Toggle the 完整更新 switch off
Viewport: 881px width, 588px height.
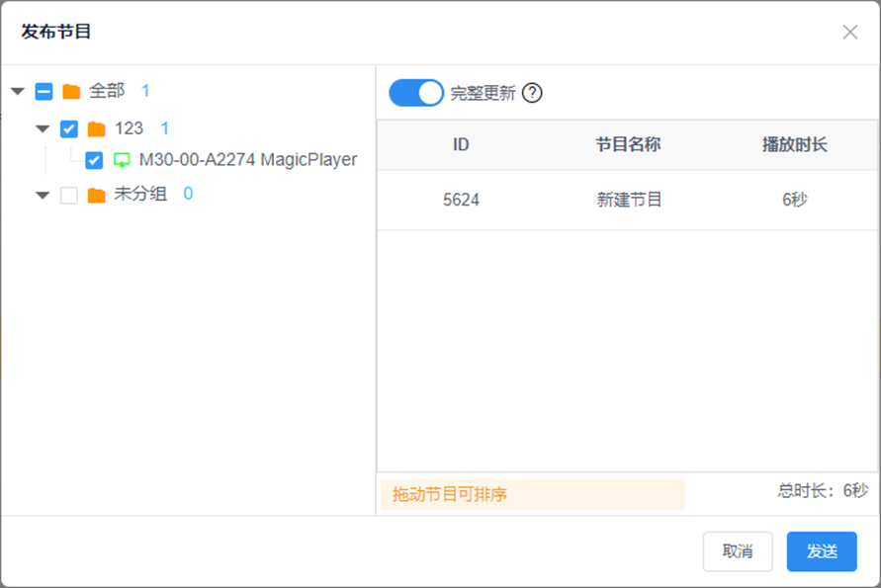click(x=416, y=93)
